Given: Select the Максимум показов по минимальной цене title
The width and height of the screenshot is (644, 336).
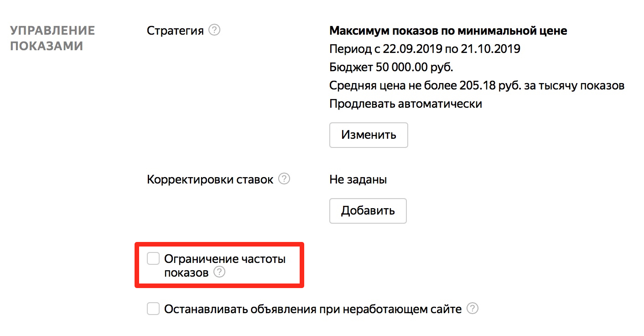Looking at the screenshot, I should (x=448, y=31).
